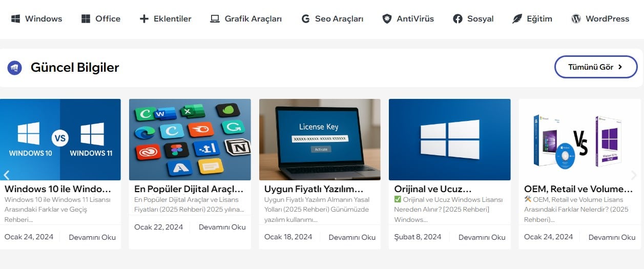
Task: Go to previous slide with left arrow
Action: pyautogui.click(x=6, y=175)
